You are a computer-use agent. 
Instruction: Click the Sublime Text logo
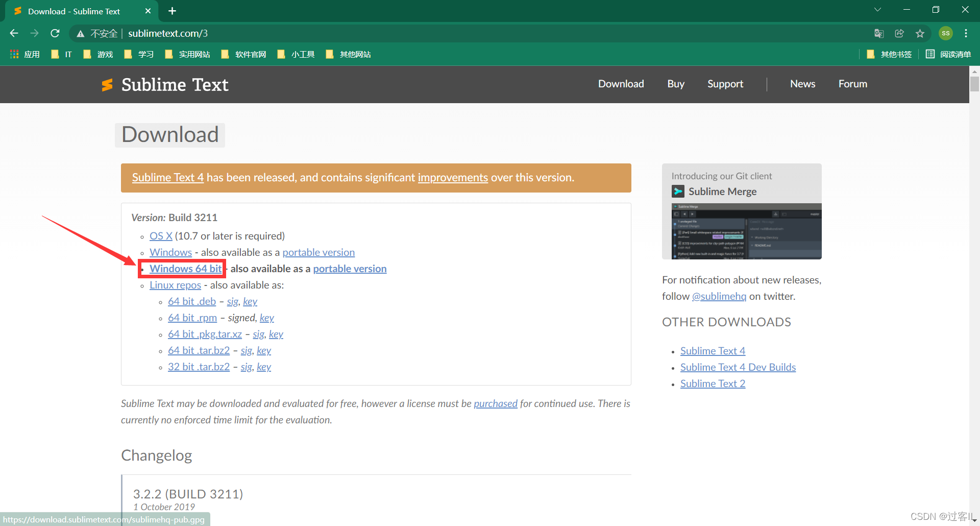[x=165, y=85]
